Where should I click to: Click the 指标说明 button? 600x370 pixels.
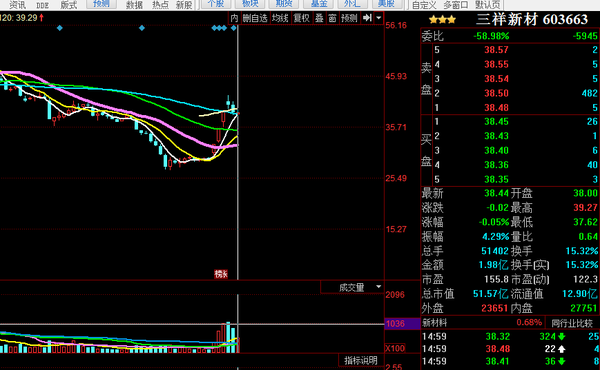pos(361,360)
